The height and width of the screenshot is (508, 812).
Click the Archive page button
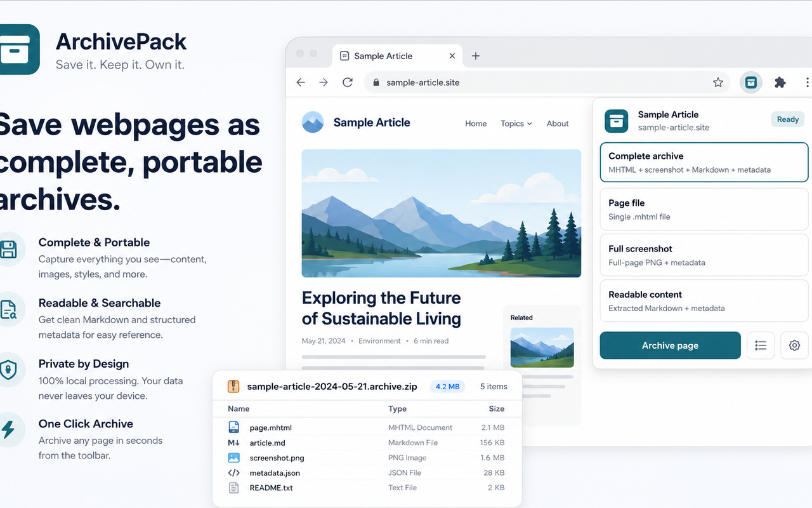[x=670, y=345]
